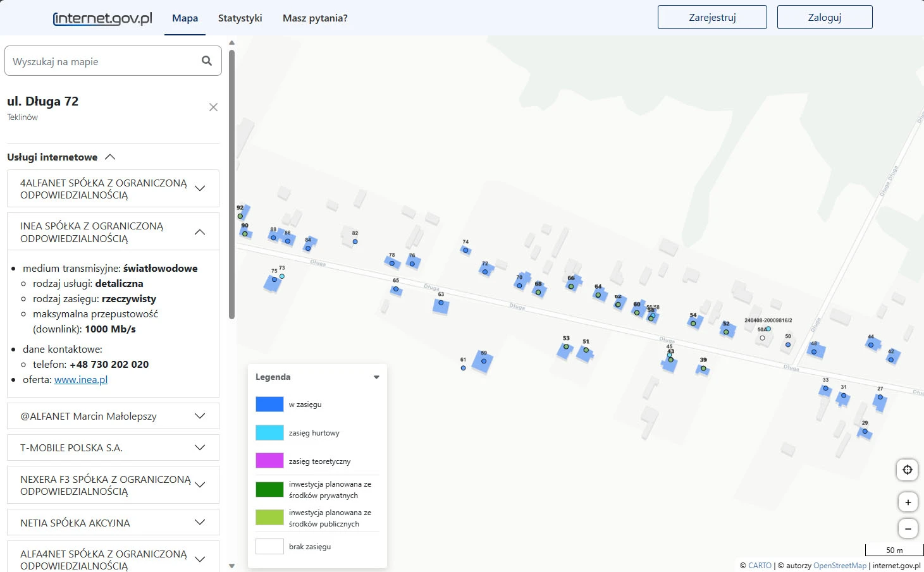
Task: Open the Statystyki tab
Action: tap(240, 18)
